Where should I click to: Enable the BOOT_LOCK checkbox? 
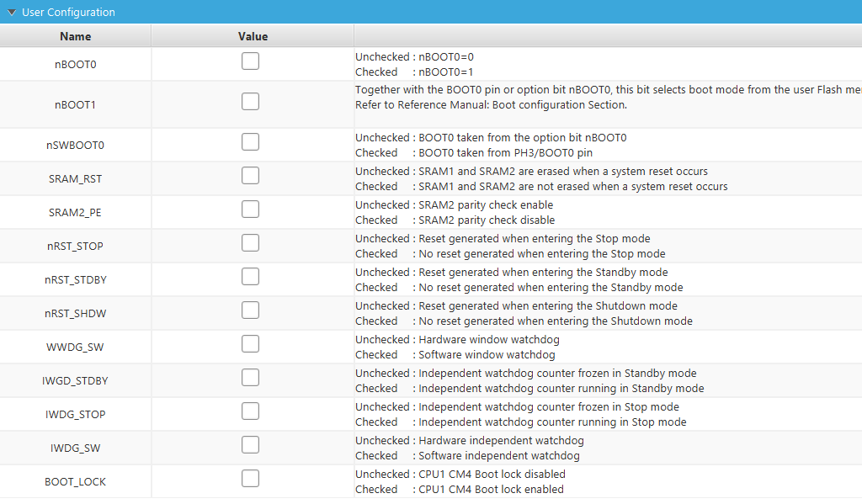click(x=250, y=479)
